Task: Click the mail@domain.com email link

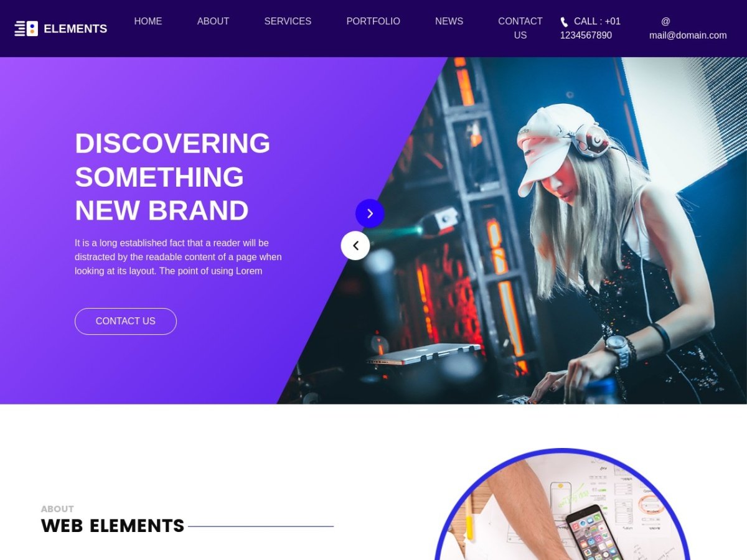Action: coord(688,35)
